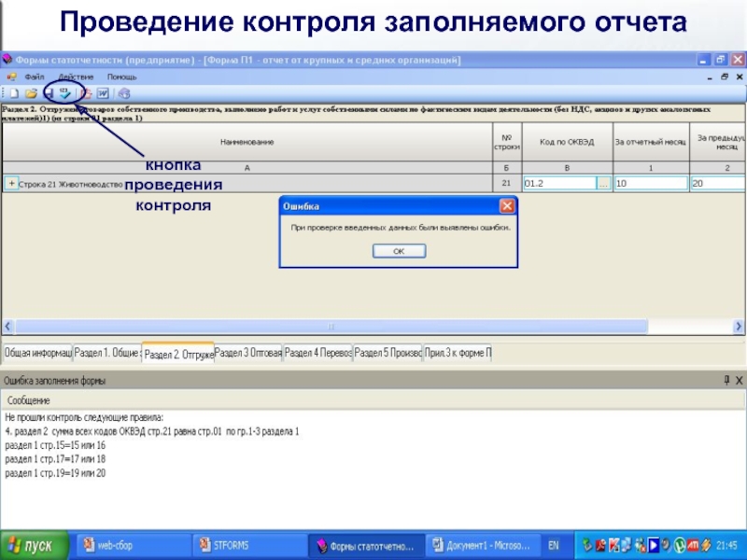Image resolution: width=747 pixels, height=560 pixels.
Task: Select the error 'раздел 1 стр.19=19 или 20'
Action: pos(55,473)
